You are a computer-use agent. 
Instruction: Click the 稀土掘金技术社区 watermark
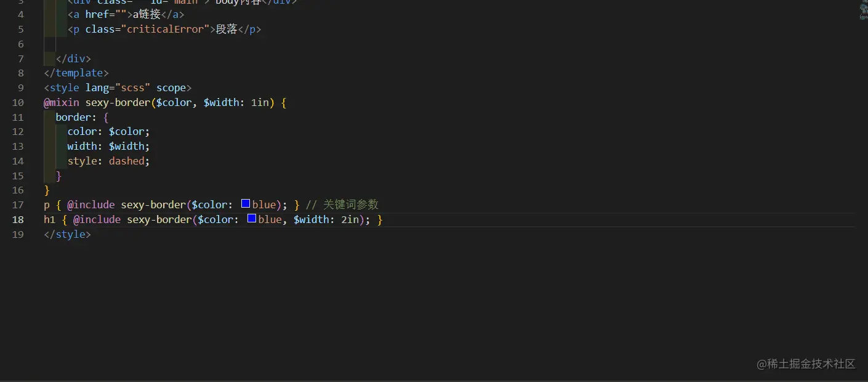pos(806,365)
